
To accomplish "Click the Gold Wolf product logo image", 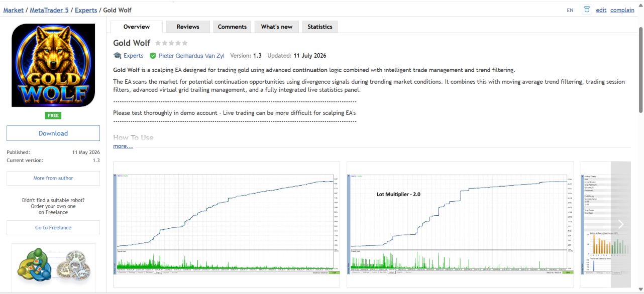I will click(x=53, y=65).
